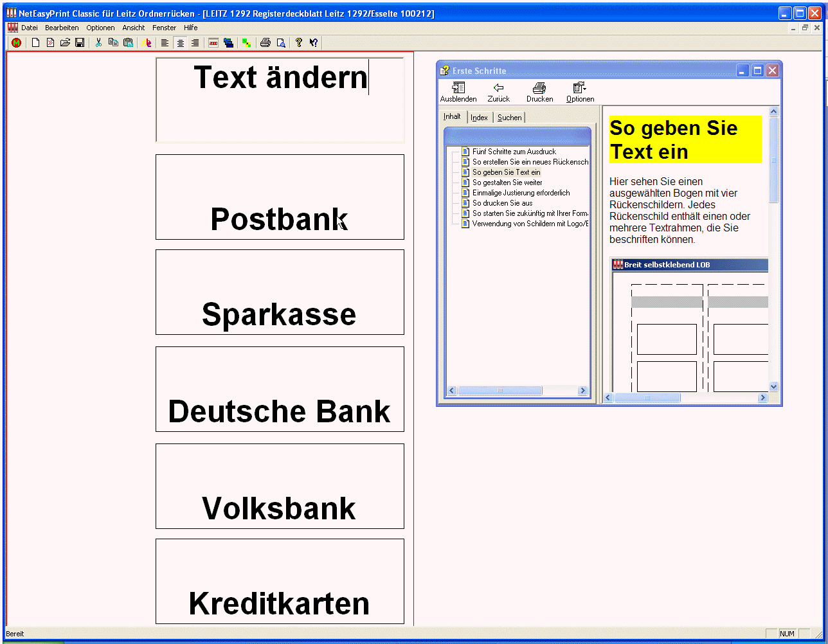Toggle centered text alignment
Screen dimensions: 828x644
pyautogui.click(x=180, y=42)
